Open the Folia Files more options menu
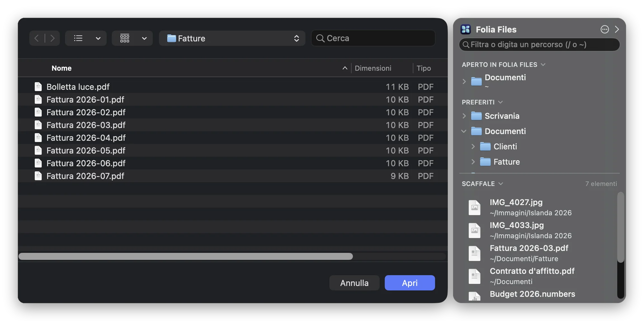Image resolution: width=644 pixels, height=321 pixels. 605,29
